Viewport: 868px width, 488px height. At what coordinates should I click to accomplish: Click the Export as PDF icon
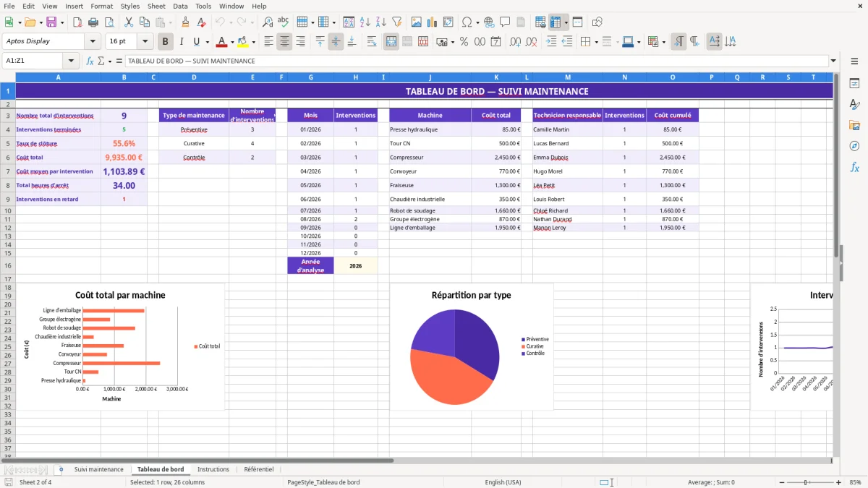pyautogui.click(x=77, y=22)
